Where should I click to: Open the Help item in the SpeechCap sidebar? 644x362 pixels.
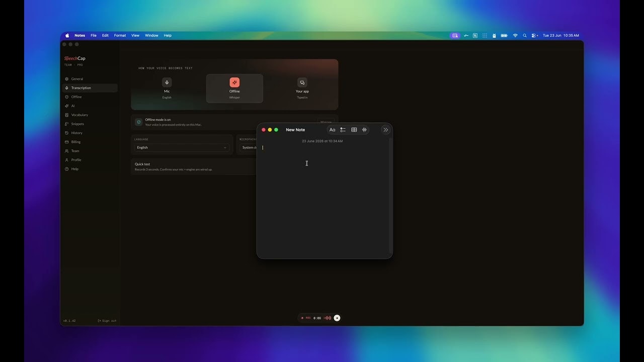[x=90, y=169]
